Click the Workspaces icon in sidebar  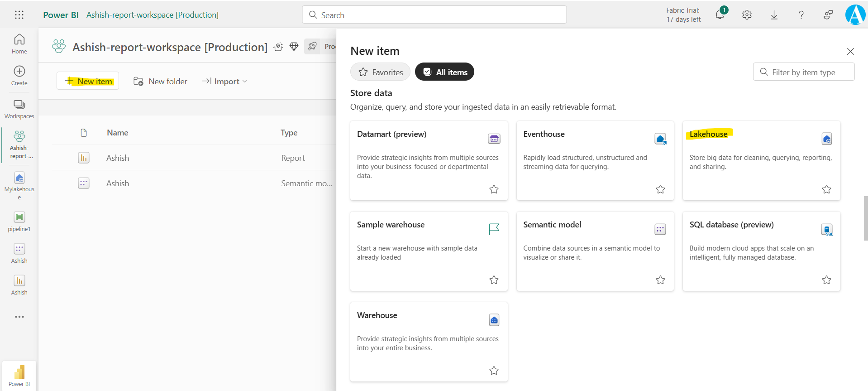[x=19, y=109]
